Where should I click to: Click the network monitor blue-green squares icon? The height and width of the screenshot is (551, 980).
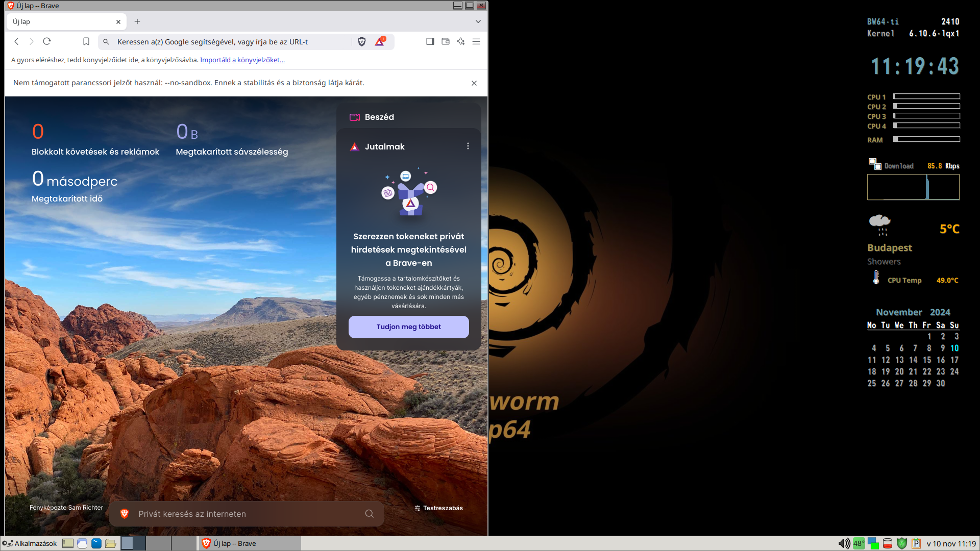pos(873,543)
